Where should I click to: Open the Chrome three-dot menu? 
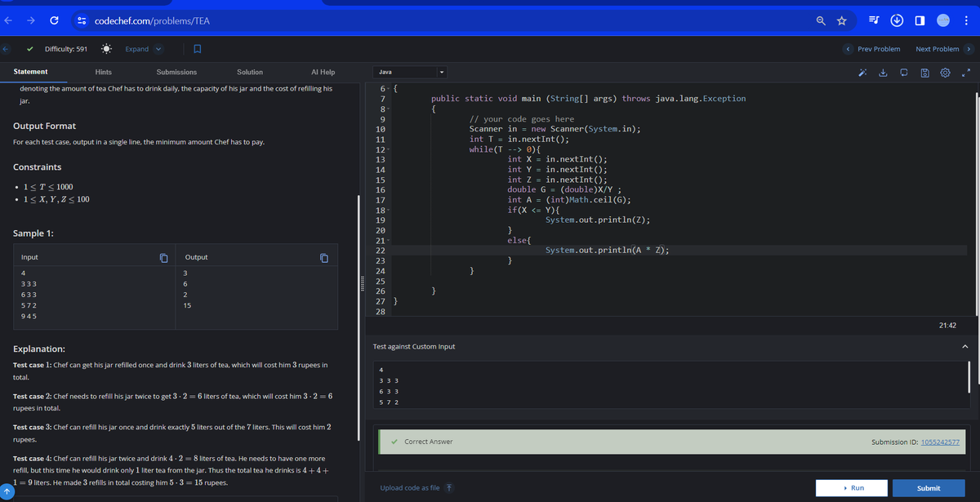point(968,20)
